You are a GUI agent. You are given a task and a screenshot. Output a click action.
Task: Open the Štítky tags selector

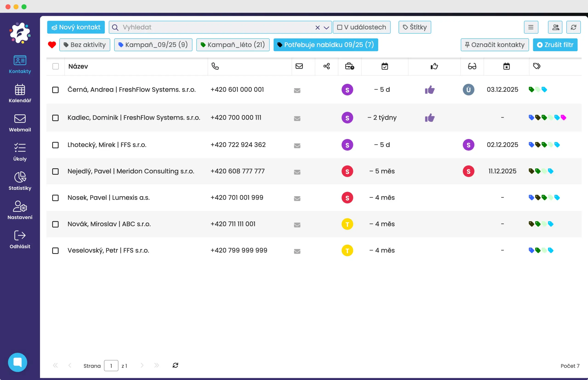pyautogui.click(x=415, y=27)
